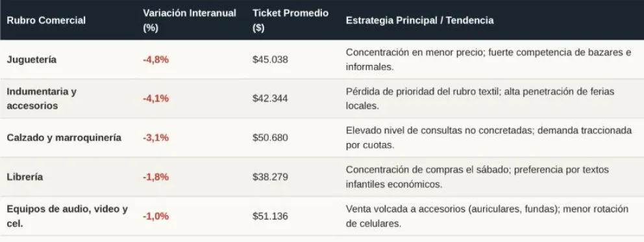644x242 pixels.
Task: Select the -1,0% variation value
Action: 156,216
